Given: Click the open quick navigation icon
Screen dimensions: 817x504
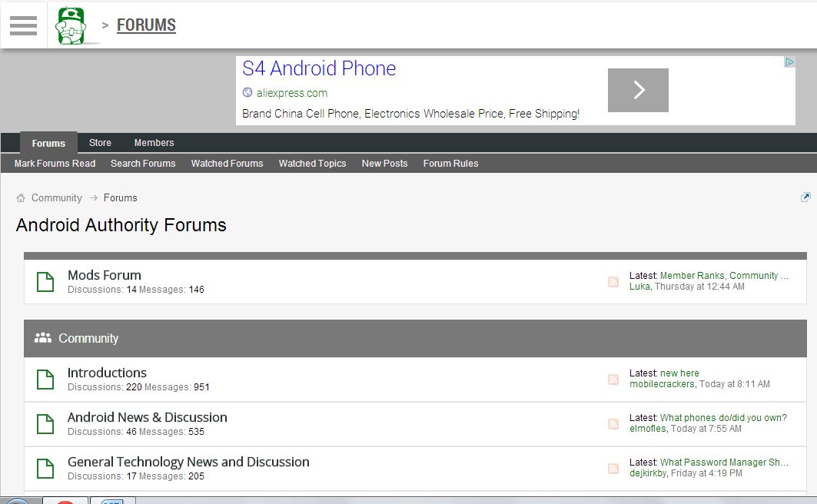Looking at the screenshot, I should coord(805,197).
